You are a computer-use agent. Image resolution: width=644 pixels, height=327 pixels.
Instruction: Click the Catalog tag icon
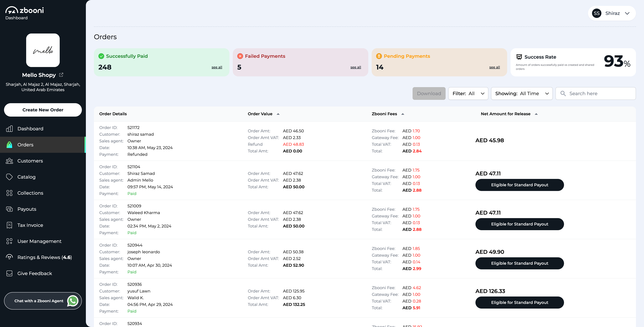[x=9, y=177]
